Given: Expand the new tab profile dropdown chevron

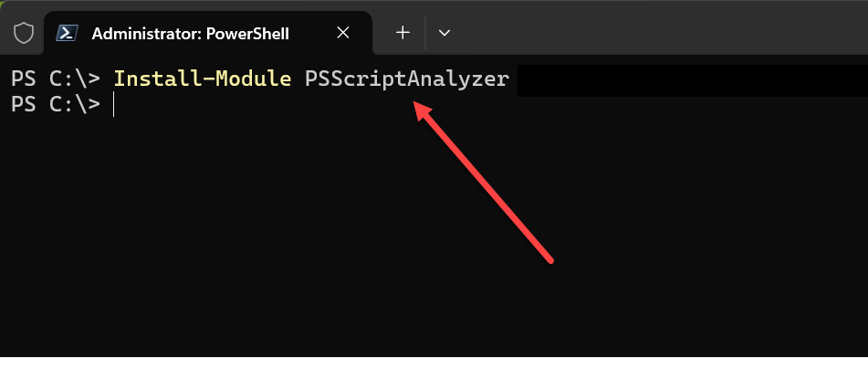Looking at the screenshot, I should click(444, 33).
